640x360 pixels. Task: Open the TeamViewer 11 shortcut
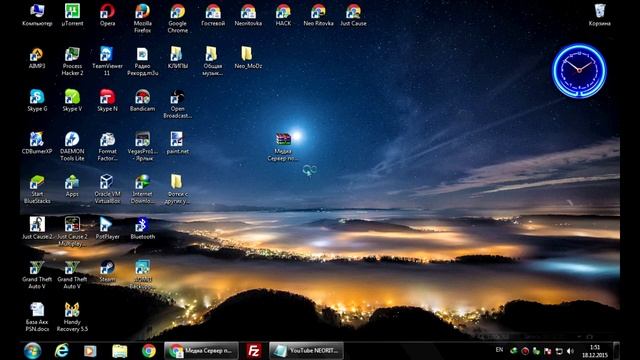pyautogui.click(x=107, y=61)
